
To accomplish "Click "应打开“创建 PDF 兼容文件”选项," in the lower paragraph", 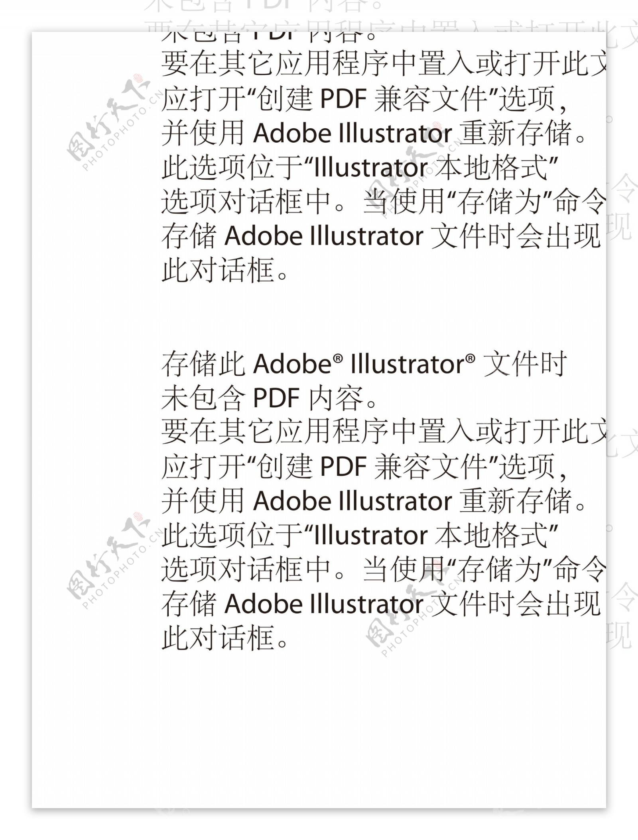I will 364,466.
